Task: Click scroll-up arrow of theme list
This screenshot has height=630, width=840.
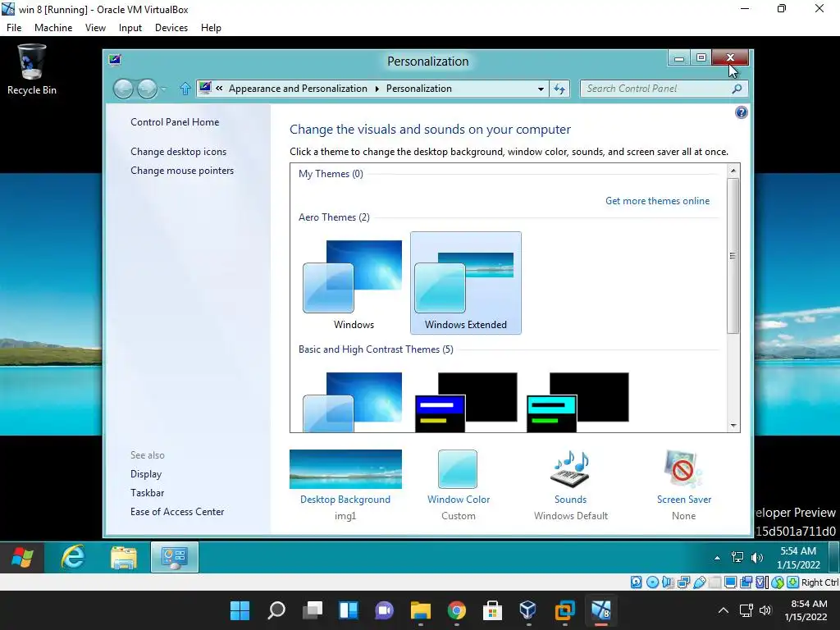Action: pos(733,171)
